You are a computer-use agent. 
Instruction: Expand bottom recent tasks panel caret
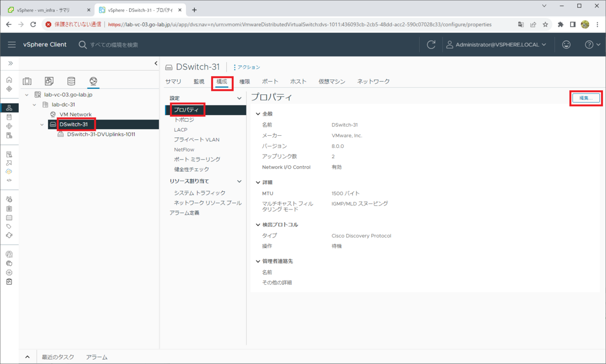point(27,357)
